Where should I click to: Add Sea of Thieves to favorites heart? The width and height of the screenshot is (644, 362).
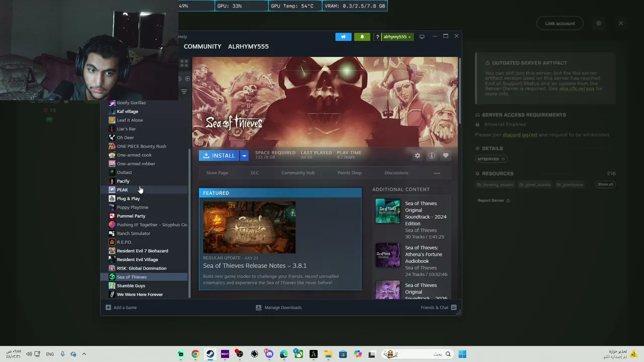pos(445,156)
